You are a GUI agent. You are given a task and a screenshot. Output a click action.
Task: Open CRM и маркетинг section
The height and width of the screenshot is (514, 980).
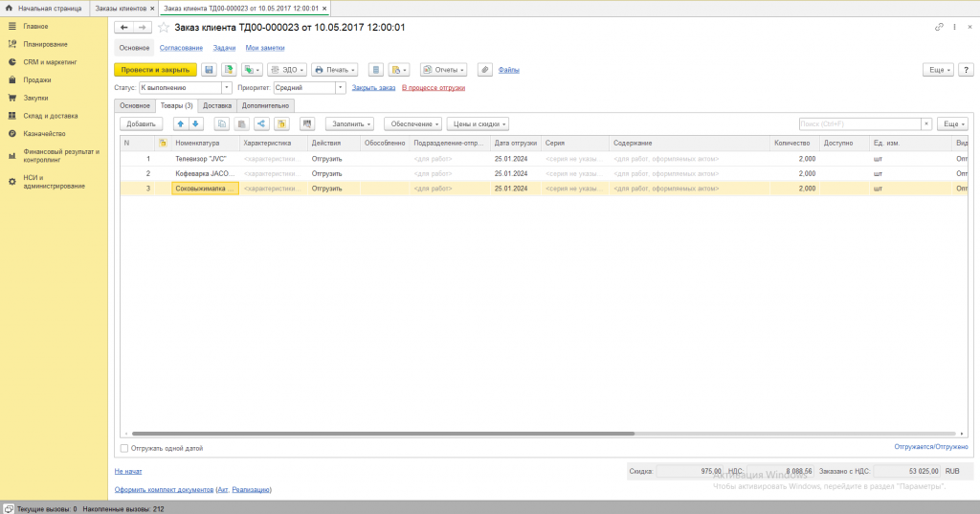coord(50,62)
